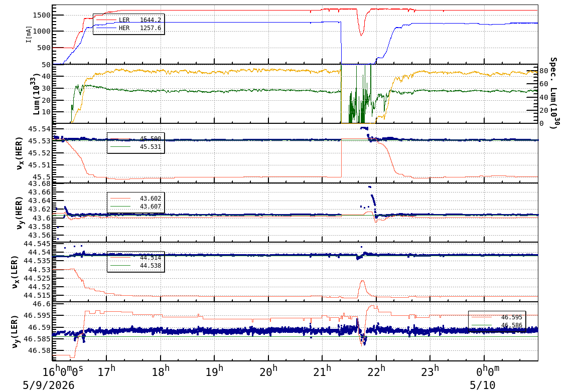Screen dimensions: 579x392
Task: Click the 10 tick on the luminosity axis
Action: pos(46,112)
